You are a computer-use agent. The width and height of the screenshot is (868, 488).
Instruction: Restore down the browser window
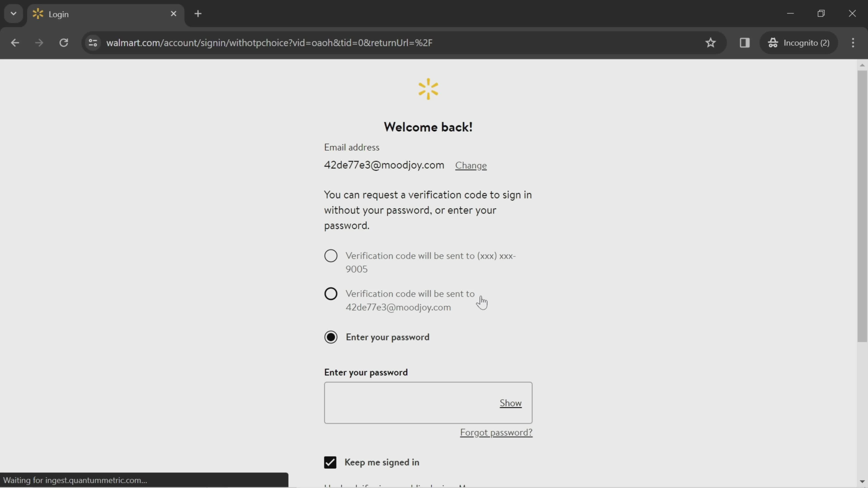821,14
